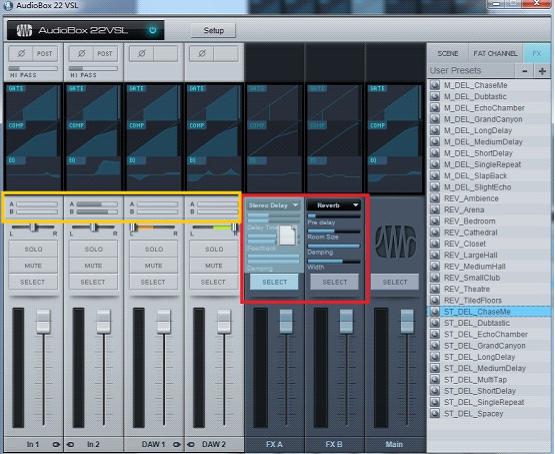Click the link icon left of In 2
The image size is (555, 454).
(70, 444)
